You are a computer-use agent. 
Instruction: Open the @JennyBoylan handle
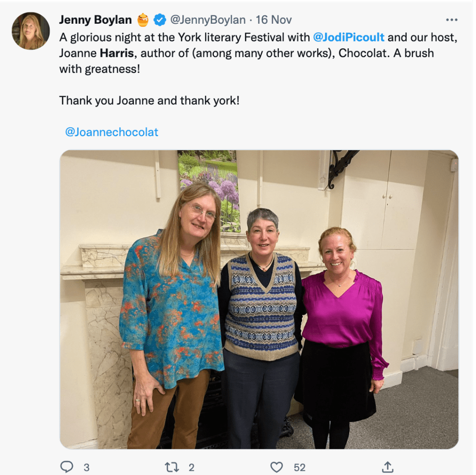(x=207, y=20)
